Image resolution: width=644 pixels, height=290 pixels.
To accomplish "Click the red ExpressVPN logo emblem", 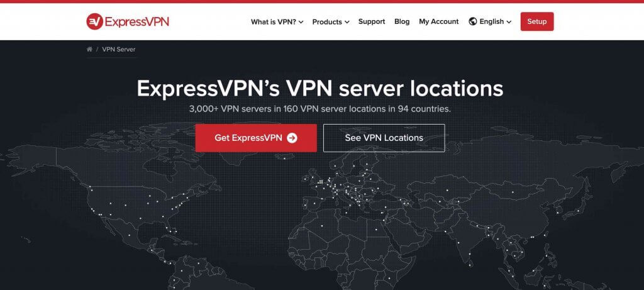I will pos(94,21).
